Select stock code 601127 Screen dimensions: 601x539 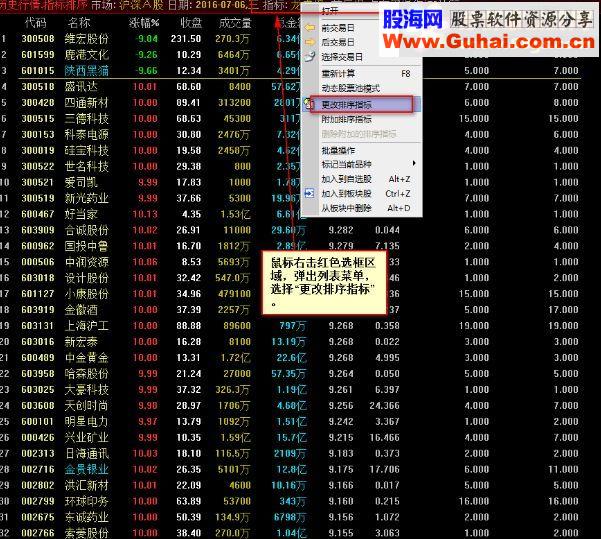38,294
